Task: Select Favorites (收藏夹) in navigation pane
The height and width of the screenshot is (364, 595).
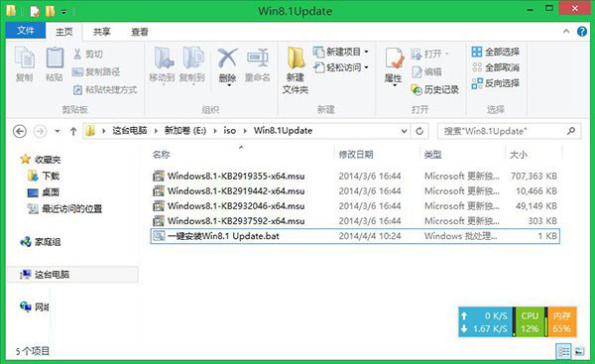Action: tap(41, 160)
